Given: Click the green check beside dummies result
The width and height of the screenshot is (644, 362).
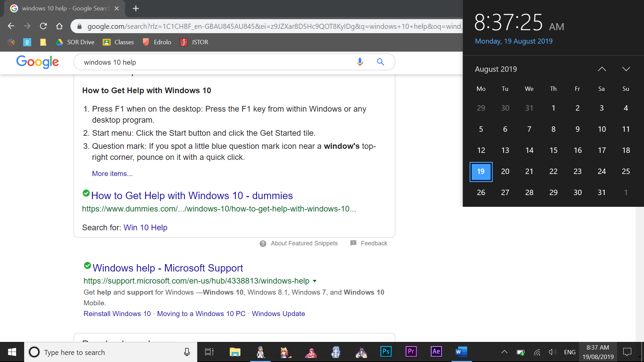Looking at the screenshot, I should click(86, 193).
